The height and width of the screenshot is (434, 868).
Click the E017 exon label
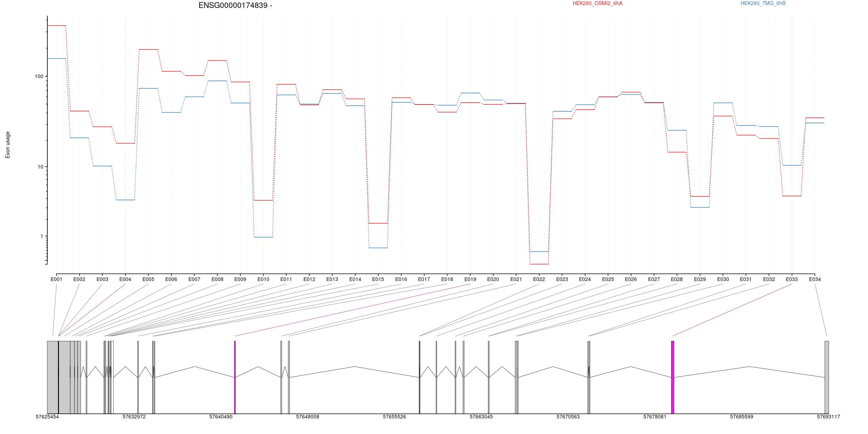(x=424, y=279)
